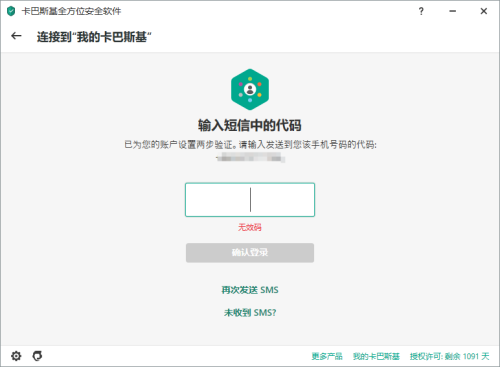Open 我的卡巴斯基 footer link
The height and width of the screenshot is (367, 500).
point(376,356)
